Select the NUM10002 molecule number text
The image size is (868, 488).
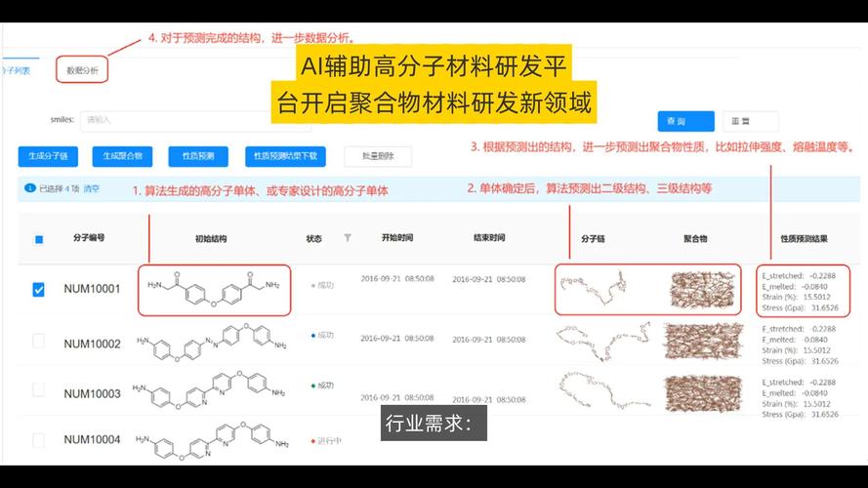coord(92,345)
